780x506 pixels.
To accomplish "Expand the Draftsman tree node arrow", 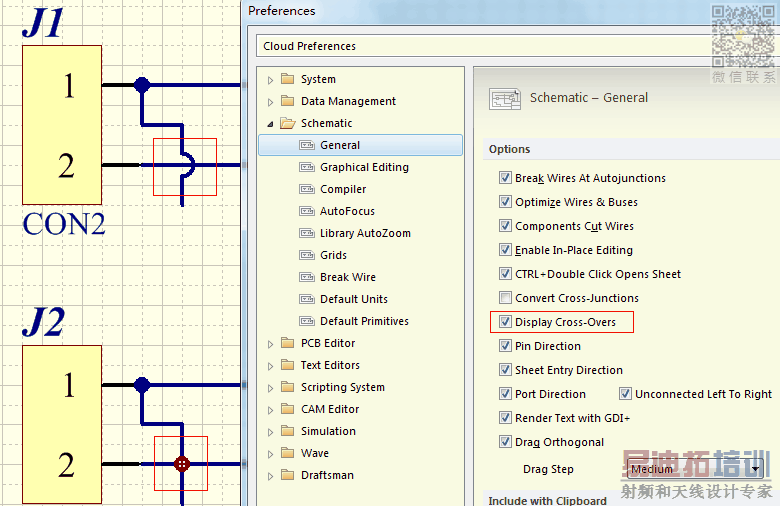I will point(270,476).
